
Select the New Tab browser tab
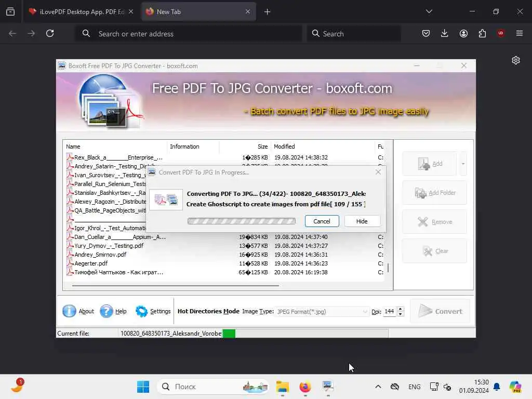point(198,12)
